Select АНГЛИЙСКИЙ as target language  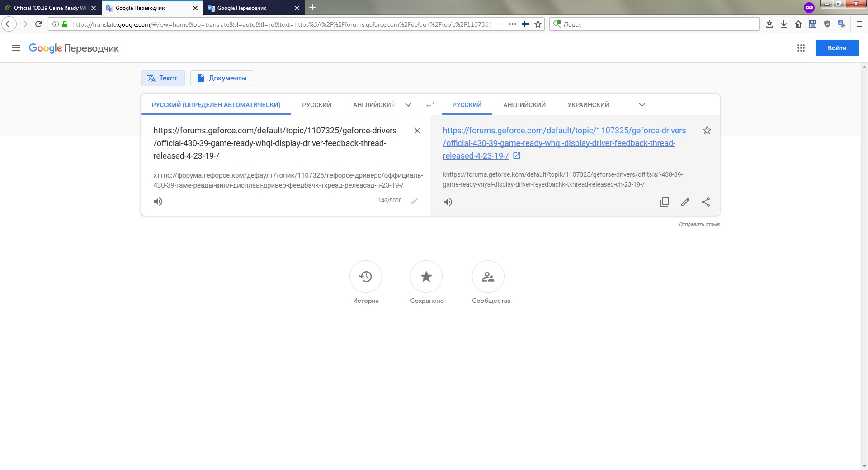point(524,104)
